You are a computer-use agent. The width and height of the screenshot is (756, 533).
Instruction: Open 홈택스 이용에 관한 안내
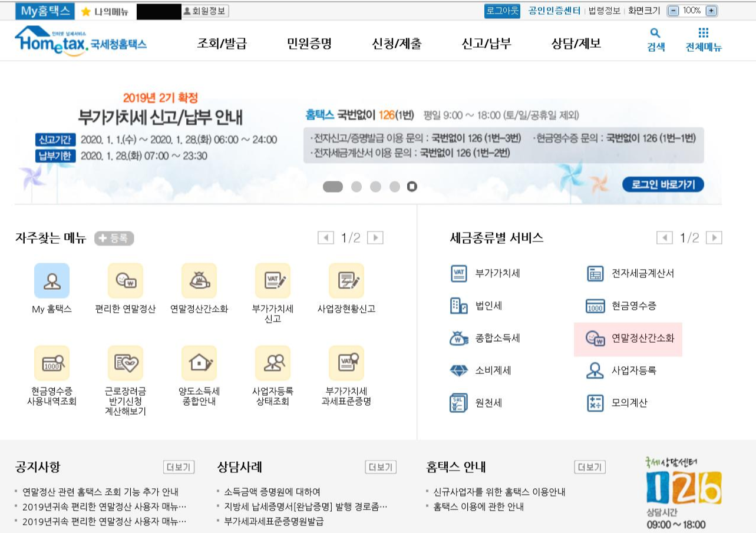point(478,506)
